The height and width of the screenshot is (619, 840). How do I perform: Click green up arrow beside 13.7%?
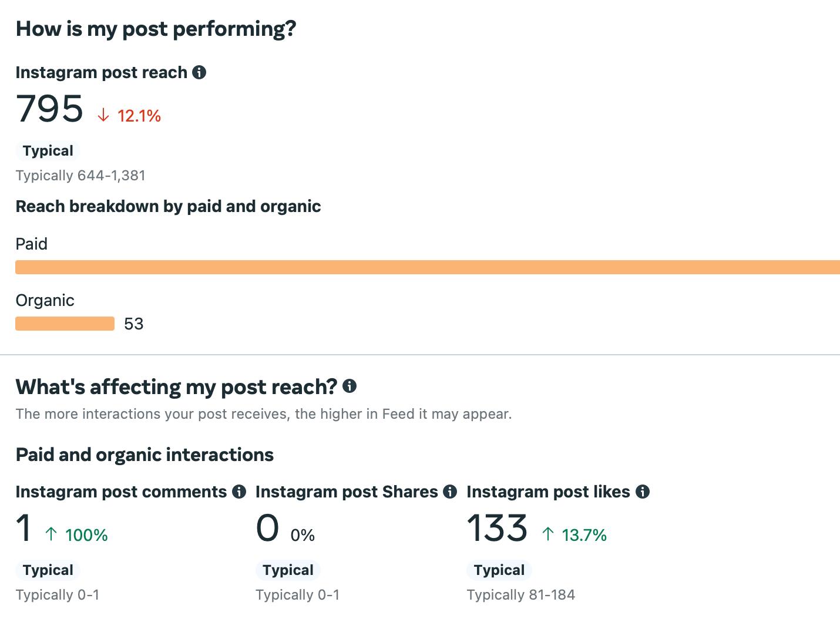click(x=548, y=534)
